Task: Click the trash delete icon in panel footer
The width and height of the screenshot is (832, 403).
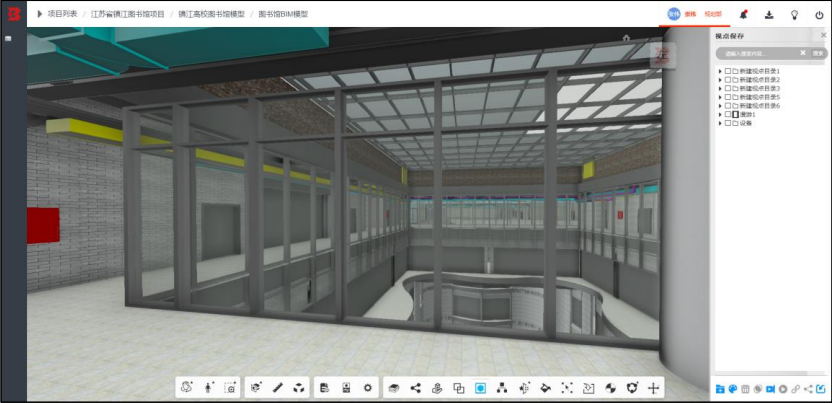Action: 746,389
